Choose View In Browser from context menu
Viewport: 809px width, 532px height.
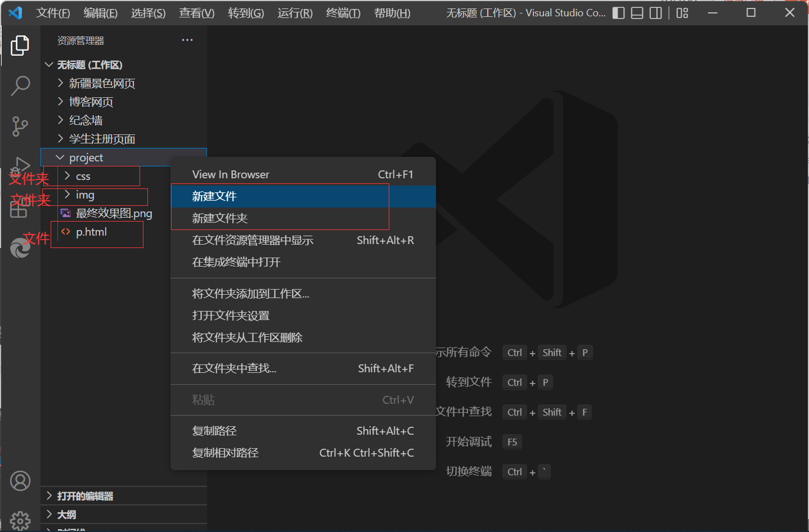click(x=303, y=174)
